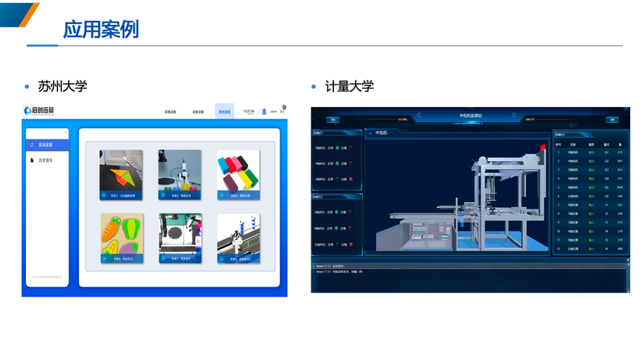
Task: Click table cell Q1
Action: 606,152
